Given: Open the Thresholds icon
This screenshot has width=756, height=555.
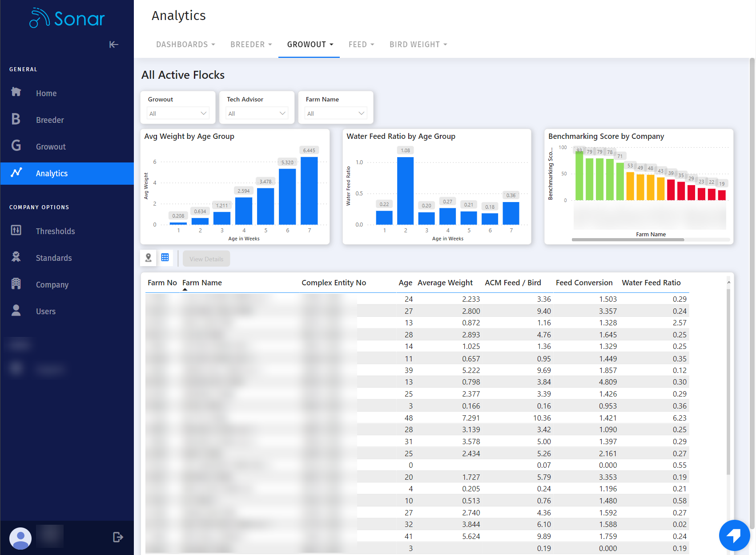Looking at the screenshot, I should point(16,230).
